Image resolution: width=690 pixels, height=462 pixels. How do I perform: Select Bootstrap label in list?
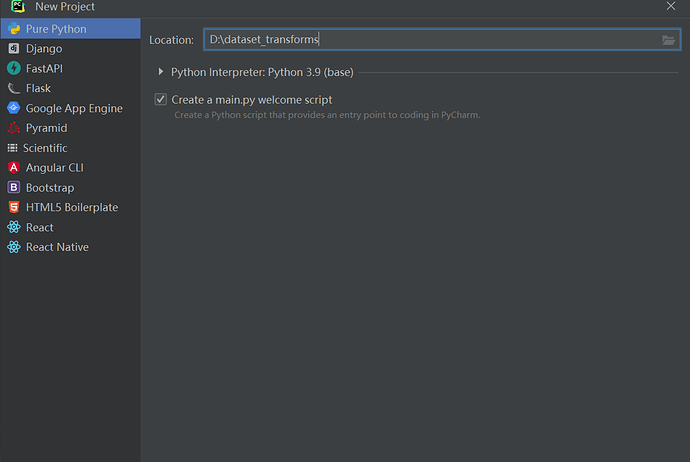tap(50, 188)
